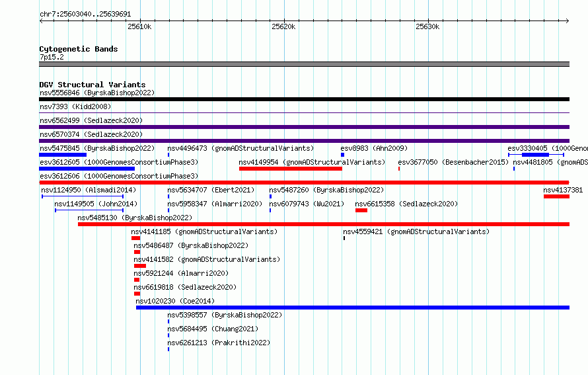The width and height of the screenshot is (588, 375).
Task: Click esv3612605 (1000GenomesConsortiumPhase3) label
Action: [x=119, y=162]
